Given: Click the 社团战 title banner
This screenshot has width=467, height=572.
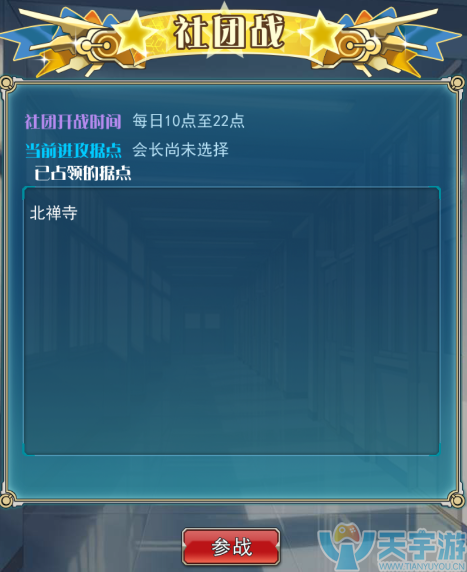Looking at the screenshot, I should point(229,32).
